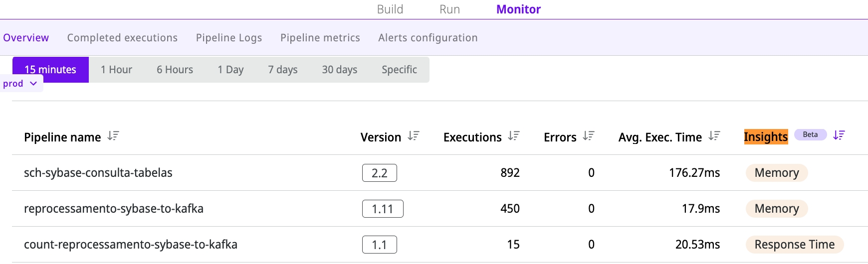Switch time range to 1 Hour
This screenshot has width=868, height=264.
[x=116, y=70]
